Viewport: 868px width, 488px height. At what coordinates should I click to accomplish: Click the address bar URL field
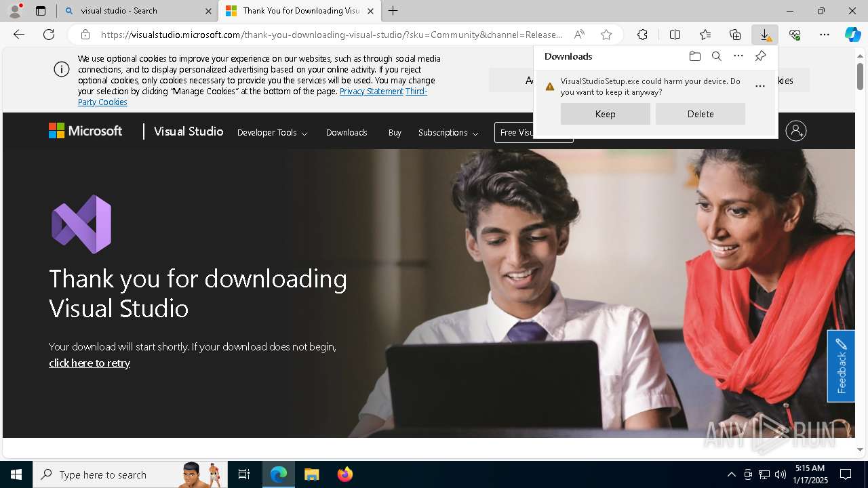click(x=331, y=35)
